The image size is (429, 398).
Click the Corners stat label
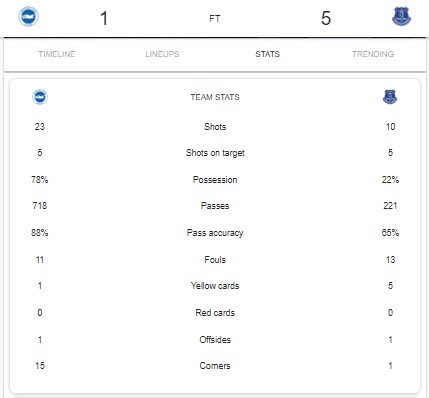pos(215,366)
